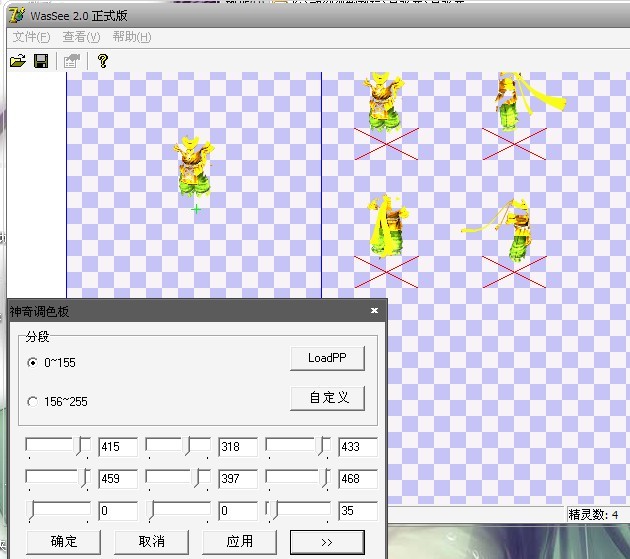630x559 pixels.
Task: Select the bottom-left sprite thumbnail
Action: point(388,226)
